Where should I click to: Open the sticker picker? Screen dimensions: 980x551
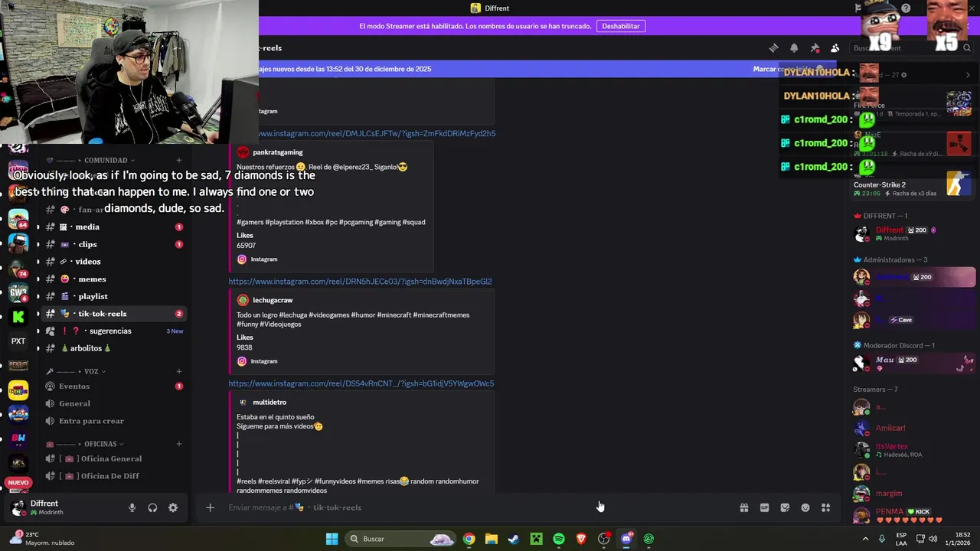pyautogui.click(x=785, y=507)
